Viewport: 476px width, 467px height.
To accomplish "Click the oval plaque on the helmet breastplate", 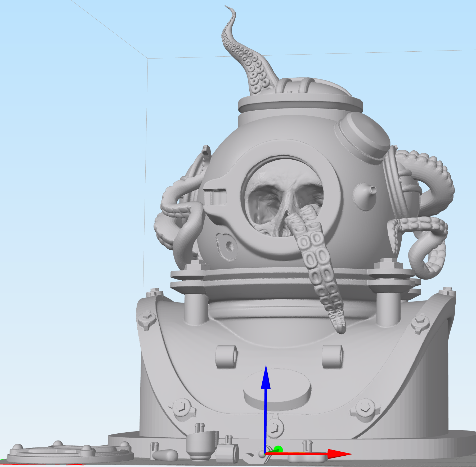I will [277, 390].
